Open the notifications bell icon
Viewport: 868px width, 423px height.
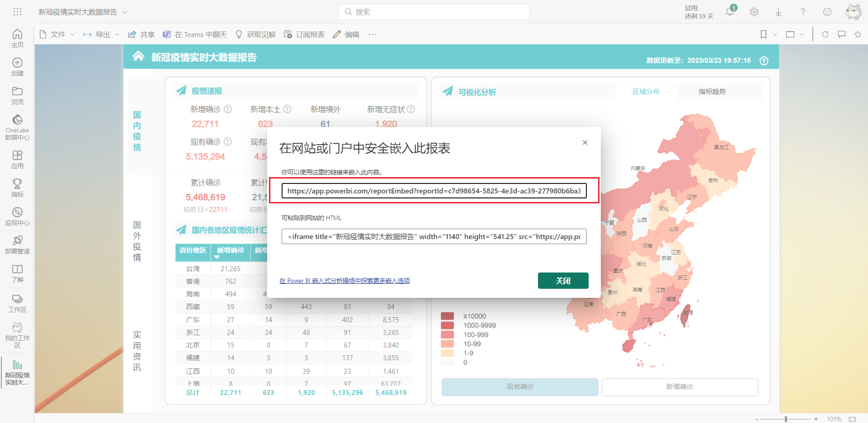pyautogui.click(x=730, y=12)
